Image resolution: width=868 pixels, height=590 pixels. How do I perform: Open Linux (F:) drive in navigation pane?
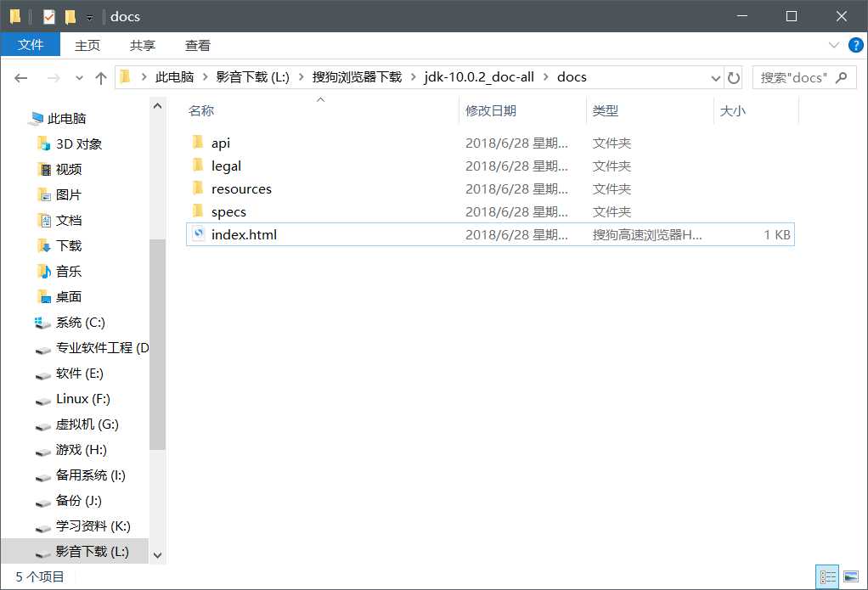[x=83, y=398]
